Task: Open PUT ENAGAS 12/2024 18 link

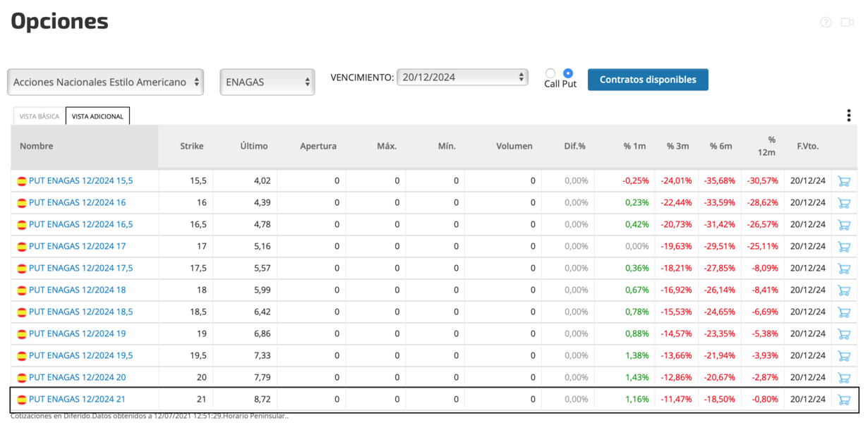Action: pos(77,290)
